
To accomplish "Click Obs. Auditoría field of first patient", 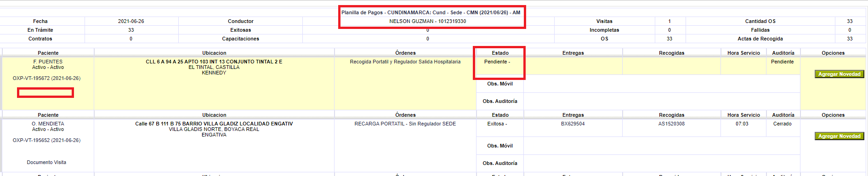I will tap(662, 101).
